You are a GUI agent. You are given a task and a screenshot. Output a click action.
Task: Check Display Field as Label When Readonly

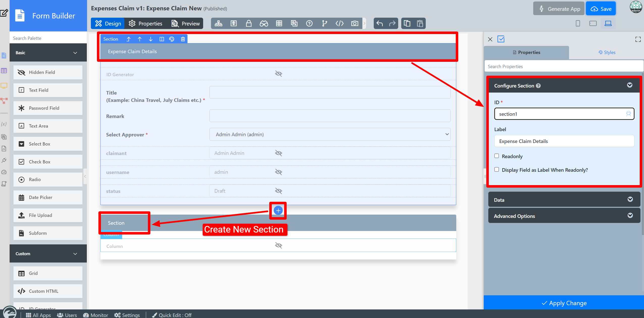[497, 169]
